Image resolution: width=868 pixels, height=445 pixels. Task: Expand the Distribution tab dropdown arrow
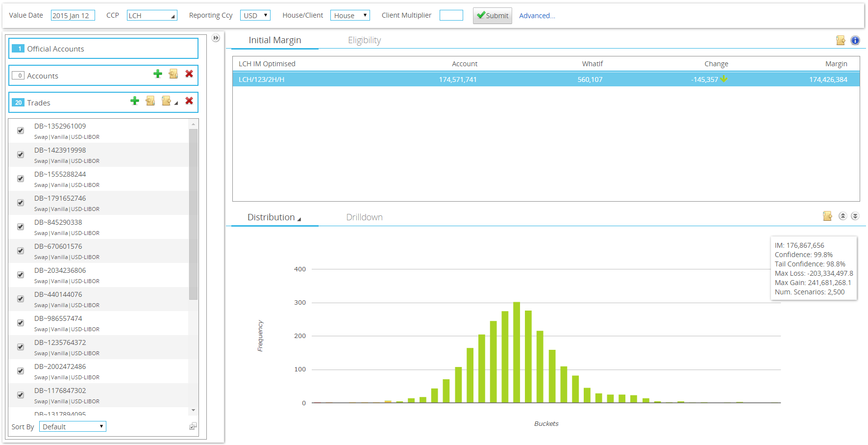click(x=299, y=219)
